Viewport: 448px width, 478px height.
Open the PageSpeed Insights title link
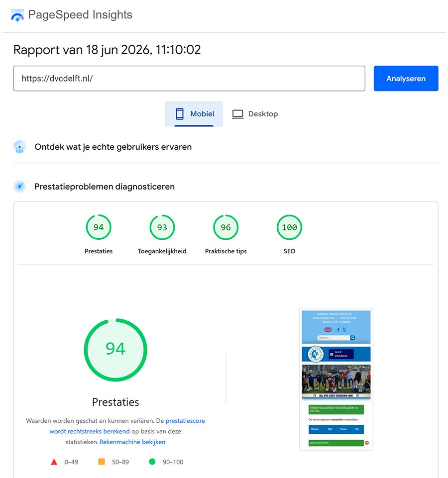click(x=80, y=14)
